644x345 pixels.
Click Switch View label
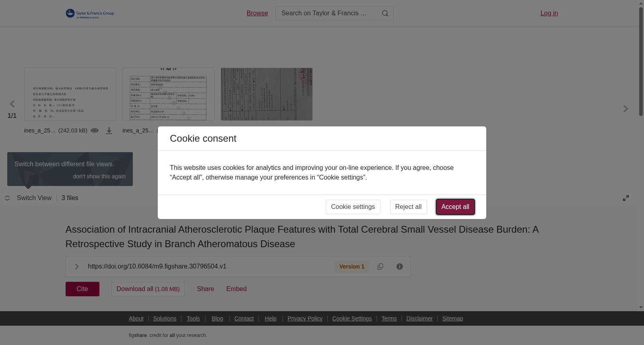(x=34, y=198)
